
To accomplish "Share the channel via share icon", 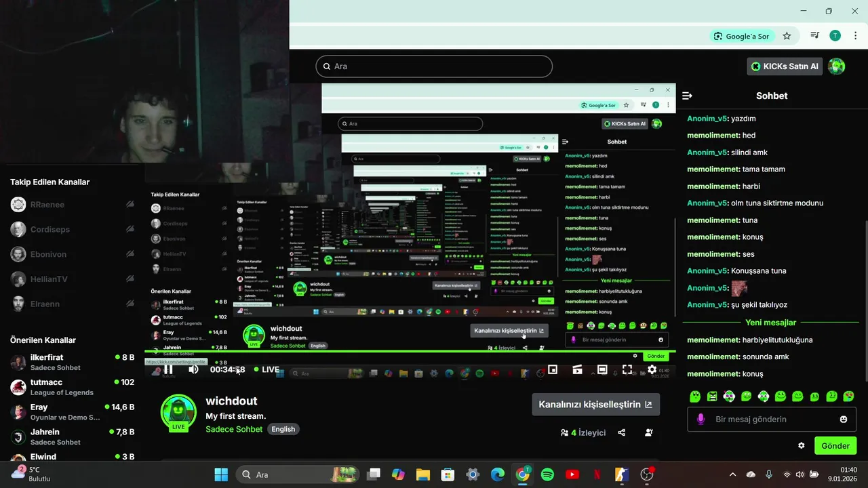I will pos(622,432).
